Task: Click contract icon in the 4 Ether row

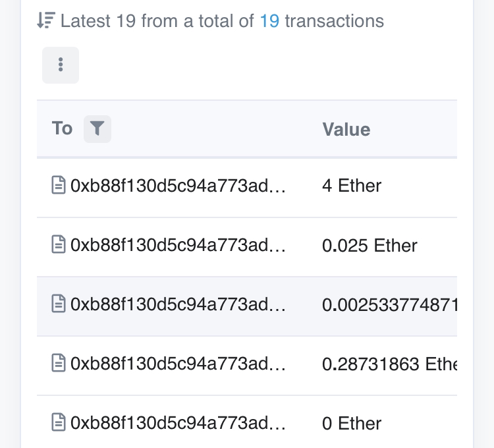Action: click(59, 185)
